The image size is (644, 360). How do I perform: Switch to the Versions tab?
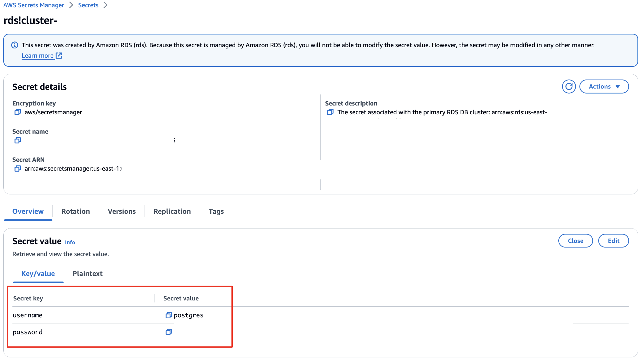click(121, 211)
